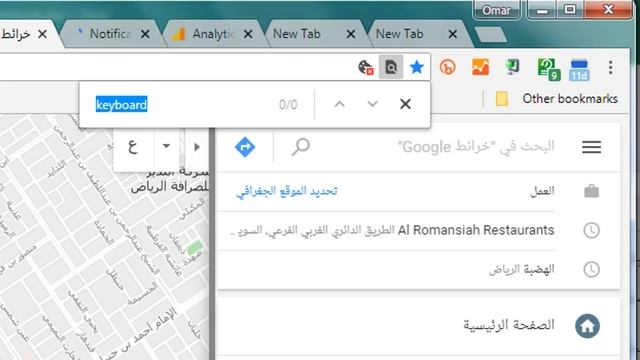The width and height of the screenshot is (640, 360).
Task: Click the blue home icon
Action: [x=587, y=326]
